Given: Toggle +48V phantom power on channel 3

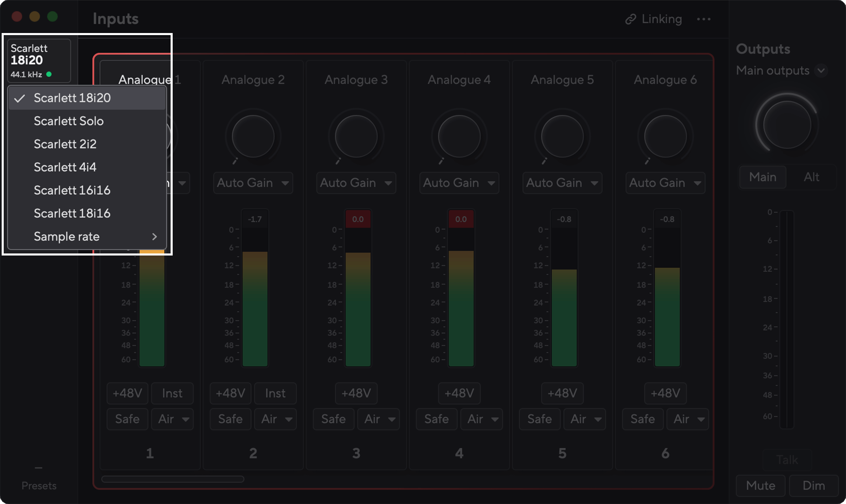Looking at the screenshot, I should pos(356,393).
